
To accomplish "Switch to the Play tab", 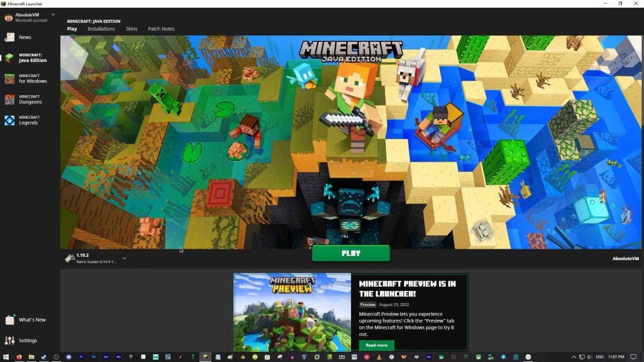I will [x=72, y=29].
